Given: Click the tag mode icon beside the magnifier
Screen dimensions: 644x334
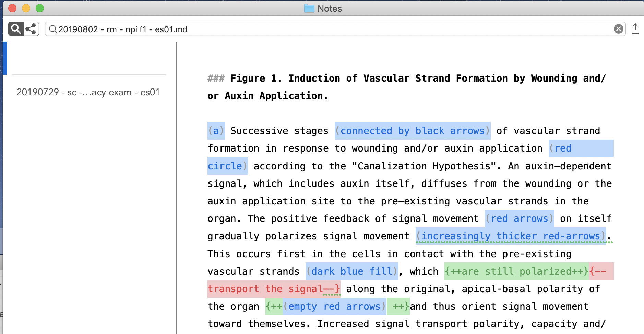Looking at the screenshot, I should (31, 29).
